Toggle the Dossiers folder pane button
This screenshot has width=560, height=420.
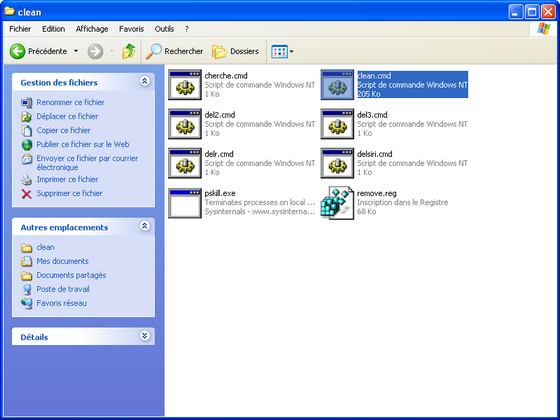(235, 51)
